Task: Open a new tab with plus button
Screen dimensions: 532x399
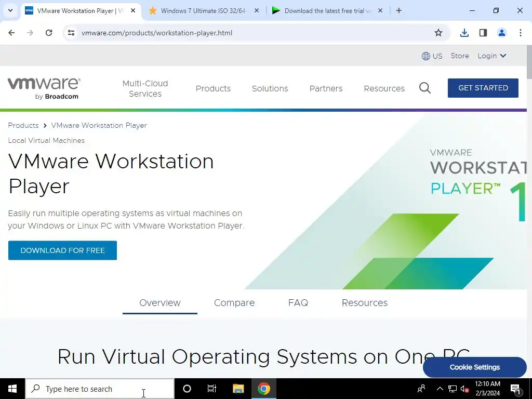Action: (x=399, y=10)
